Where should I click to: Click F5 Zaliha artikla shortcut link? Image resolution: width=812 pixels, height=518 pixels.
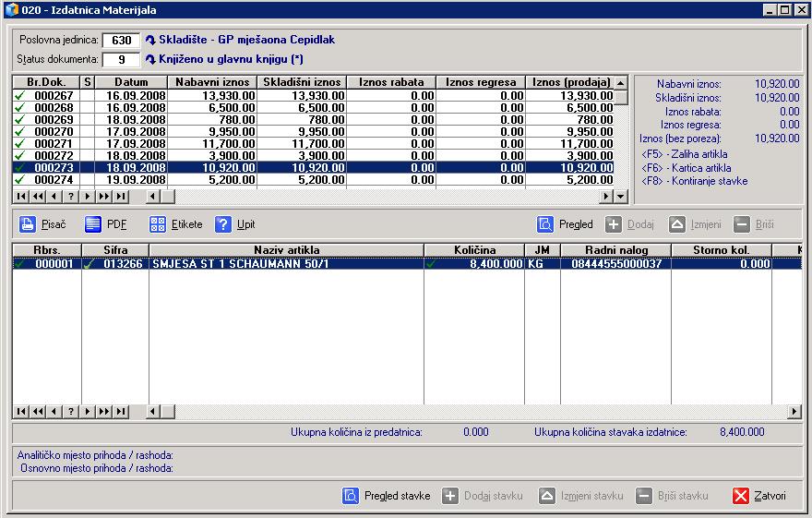coord(684,154)
